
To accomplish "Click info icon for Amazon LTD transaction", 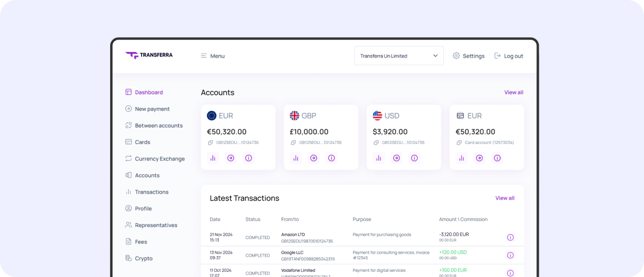I will (x=510, y=237).
